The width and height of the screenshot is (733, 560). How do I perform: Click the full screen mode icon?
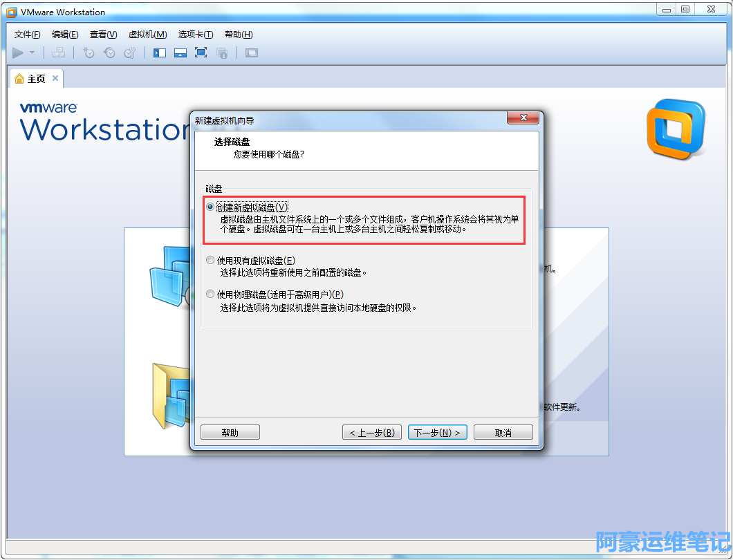(201, 53)
